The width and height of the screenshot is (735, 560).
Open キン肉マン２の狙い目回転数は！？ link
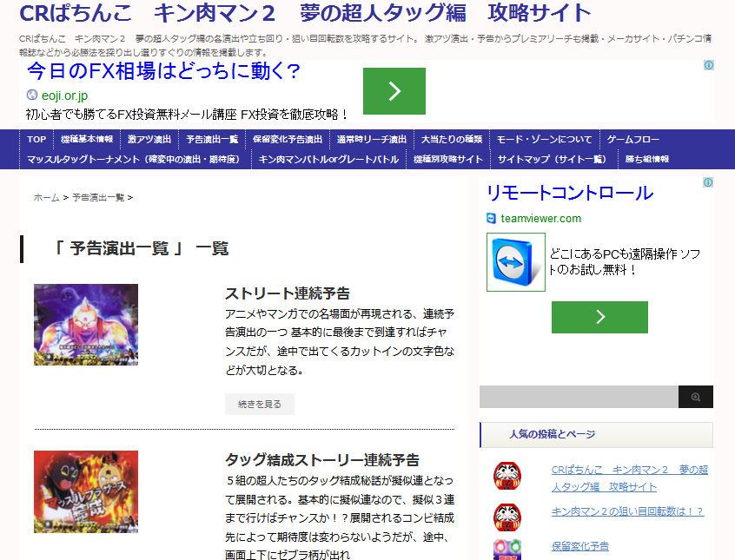(627, 511)
